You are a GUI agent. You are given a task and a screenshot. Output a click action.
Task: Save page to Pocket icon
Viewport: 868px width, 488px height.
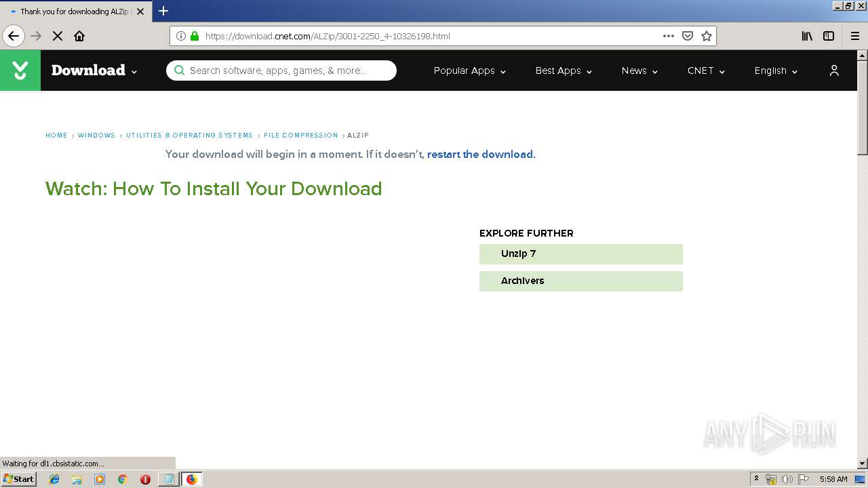point(688,36)
